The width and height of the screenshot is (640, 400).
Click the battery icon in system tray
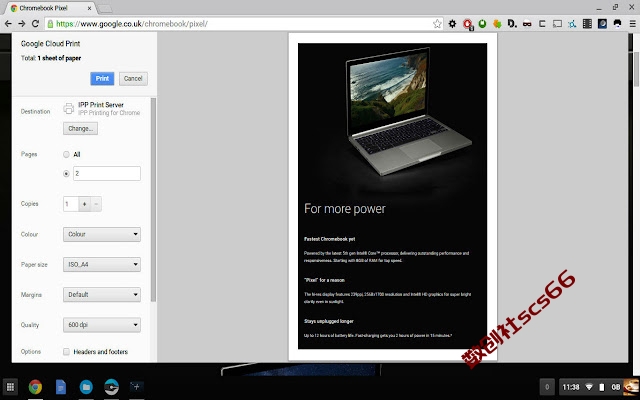click(x=602, y=387)
